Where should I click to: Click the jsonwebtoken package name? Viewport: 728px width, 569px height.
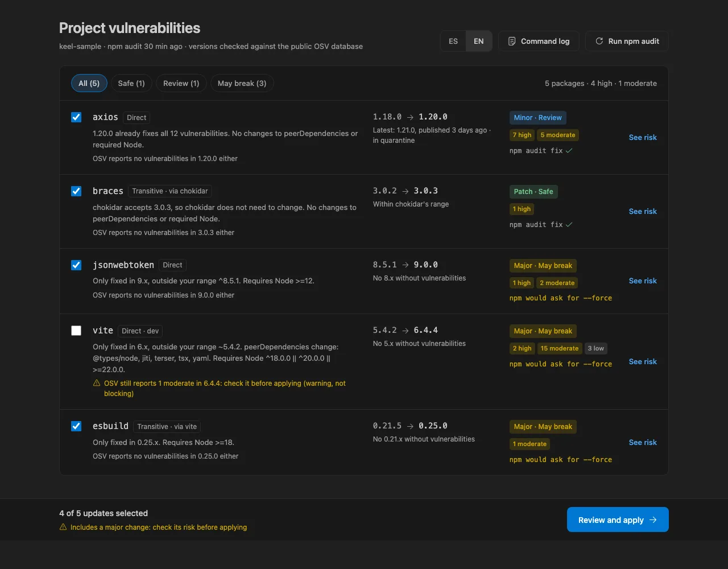click(x=123, y=265)
